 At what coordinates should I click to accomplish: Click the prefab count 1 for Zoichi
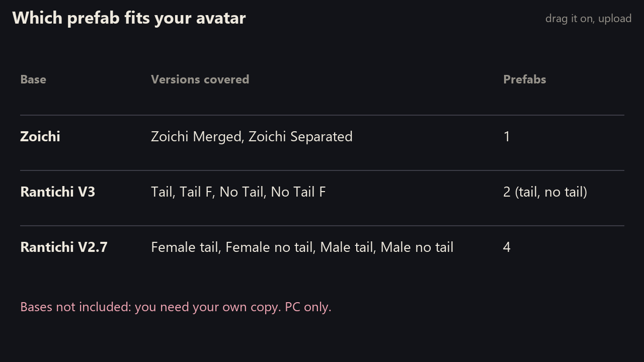(x=507, y=137)
